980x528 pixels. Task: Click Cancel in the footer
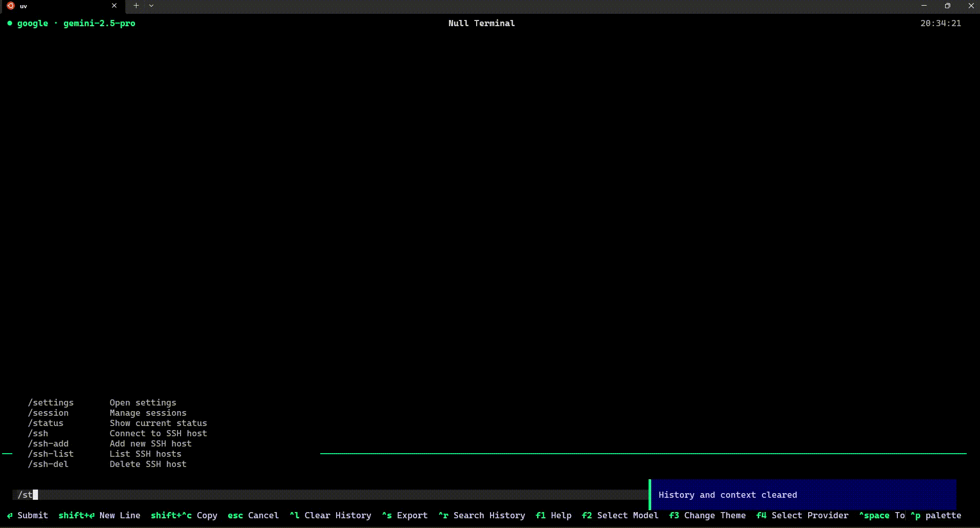(253, 515)
